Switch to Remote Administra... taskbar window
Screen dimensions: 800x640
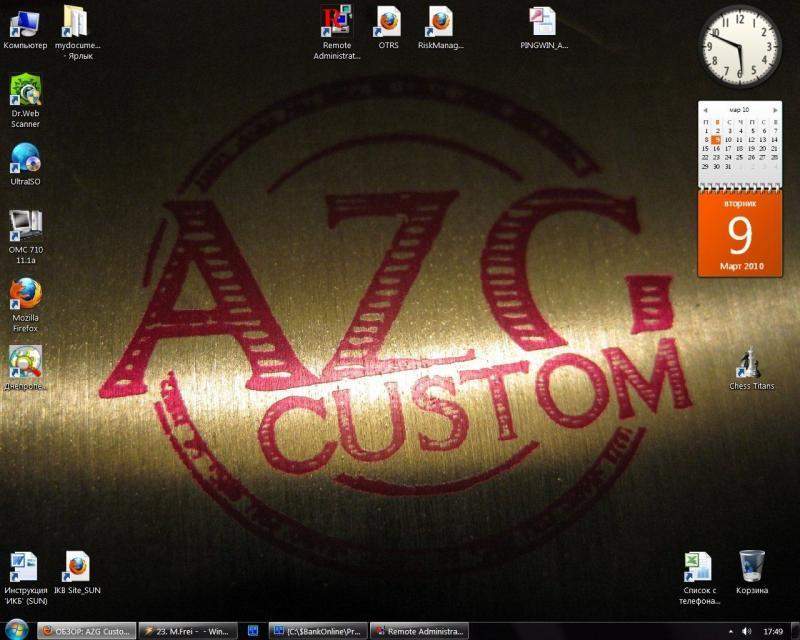point(419,631)
